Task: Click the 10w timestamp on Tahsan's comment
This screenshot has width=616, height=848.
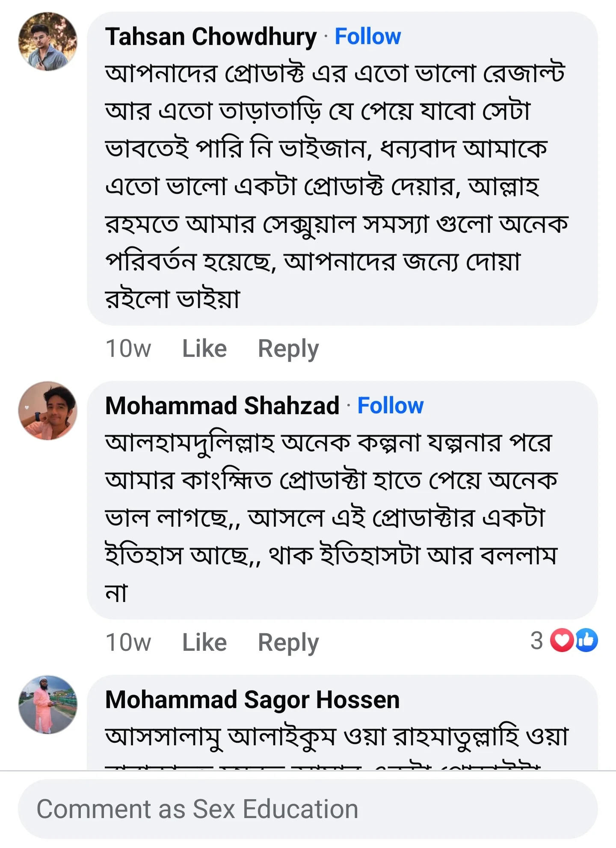Action: pos(128,348)
